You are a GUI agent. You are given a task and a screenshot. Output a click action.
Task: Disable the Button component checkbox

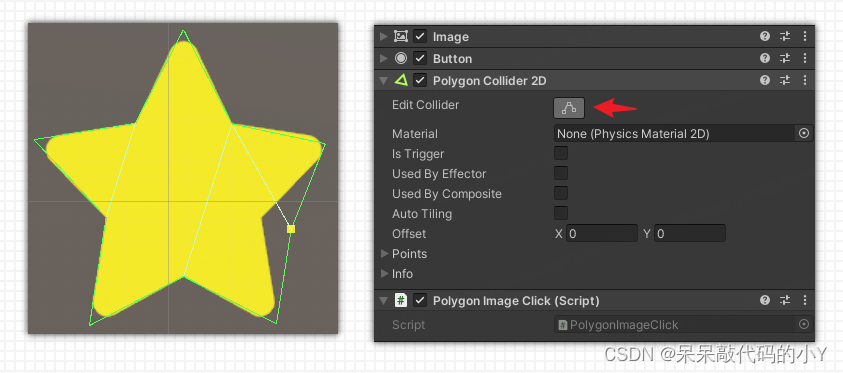click(x=420, y=59)
